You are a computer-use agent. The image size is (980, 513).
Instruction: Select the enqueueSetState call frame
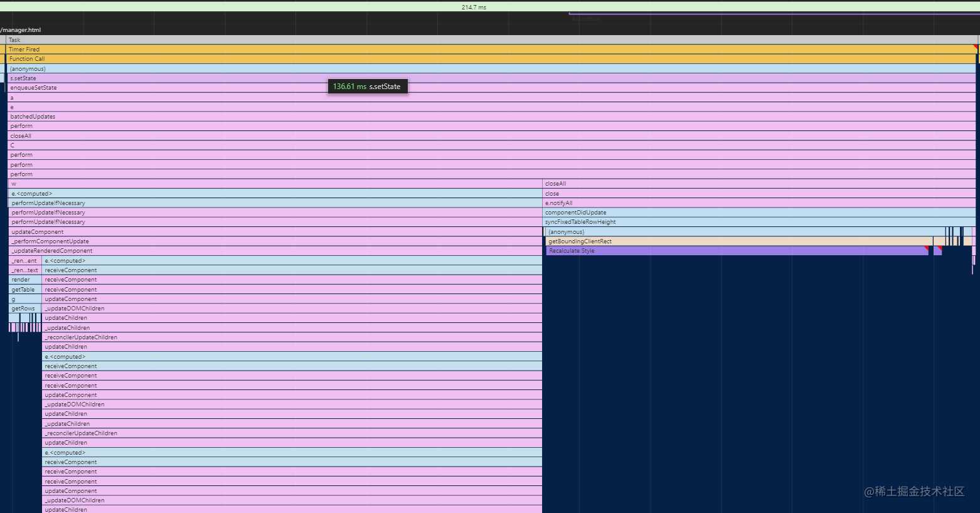tap(491, 88)
